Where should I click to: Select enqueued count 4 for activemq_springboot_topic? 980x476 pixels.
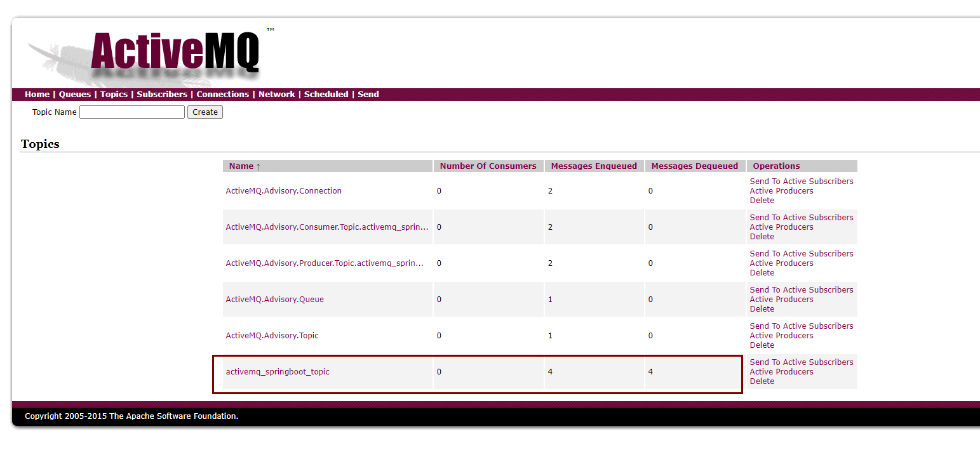point(550,372)
